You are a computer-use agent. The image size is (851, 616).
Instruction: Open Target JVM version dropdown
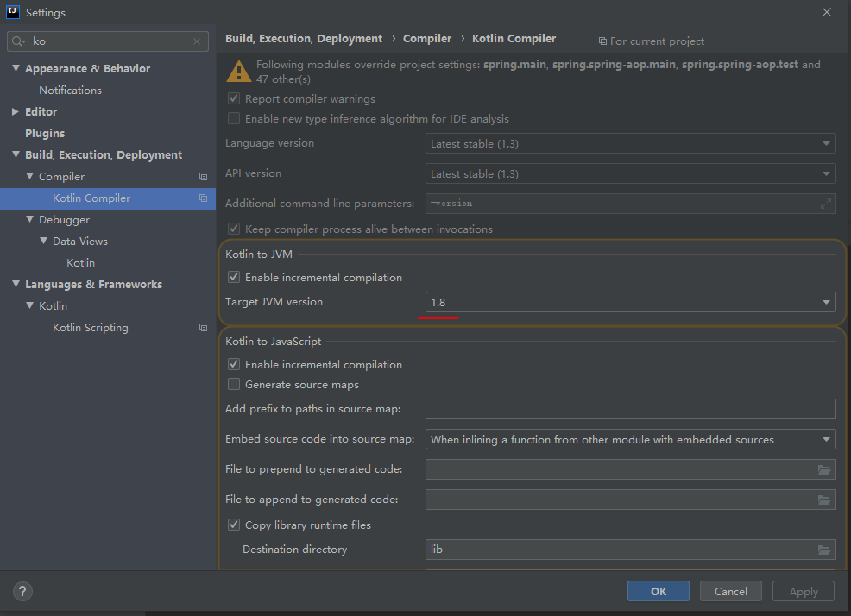631,302
